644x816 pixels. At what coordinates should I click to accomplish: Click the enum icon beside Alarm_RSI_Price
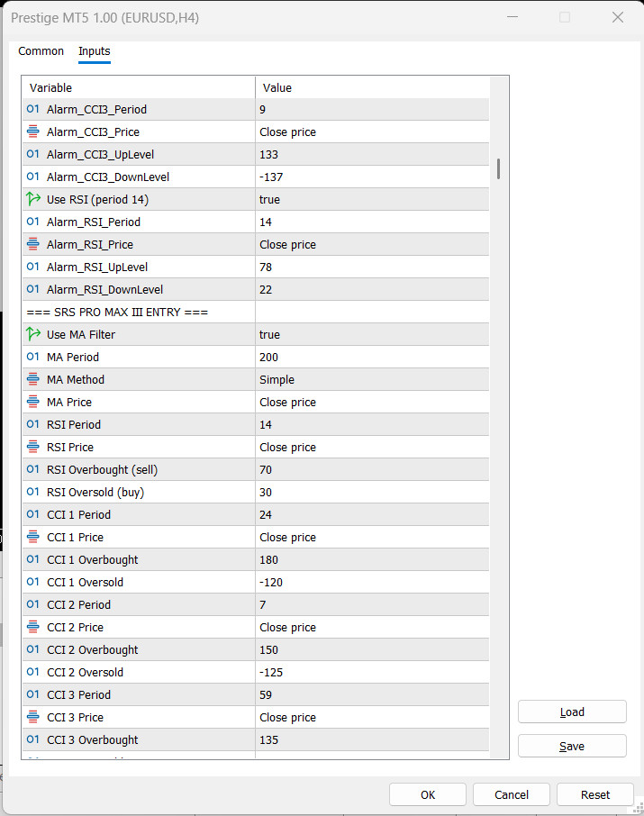32,243
